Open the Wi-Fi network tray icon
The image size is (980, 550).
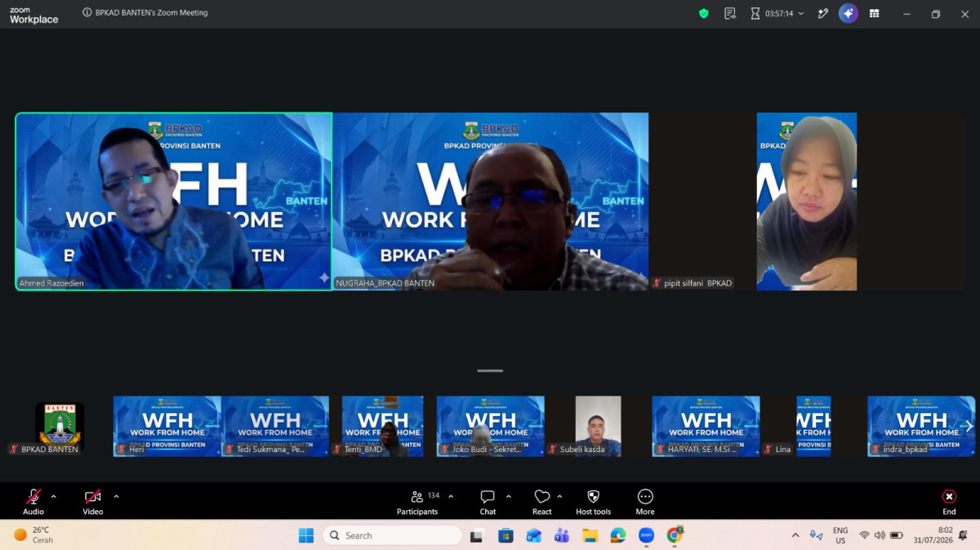(x=864, y=535)
